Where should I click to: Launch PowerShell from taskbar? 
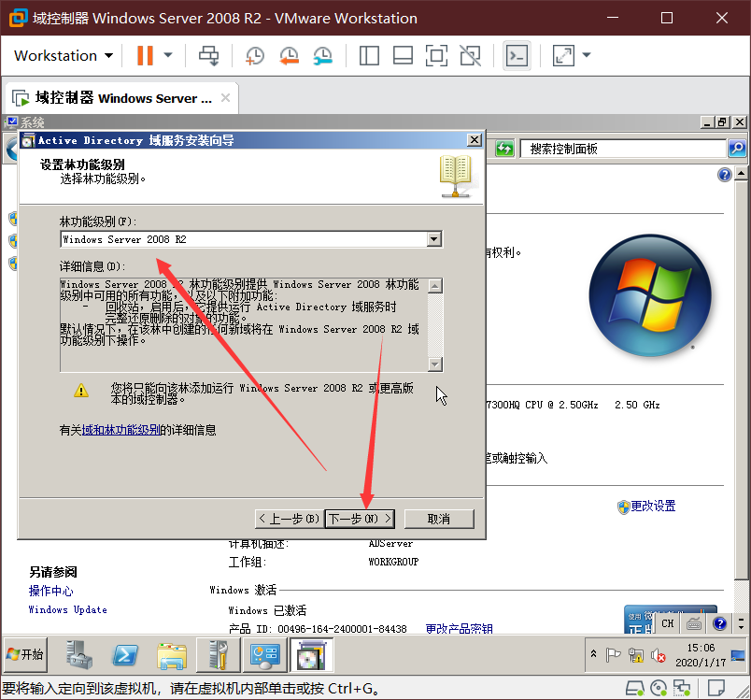125,655
